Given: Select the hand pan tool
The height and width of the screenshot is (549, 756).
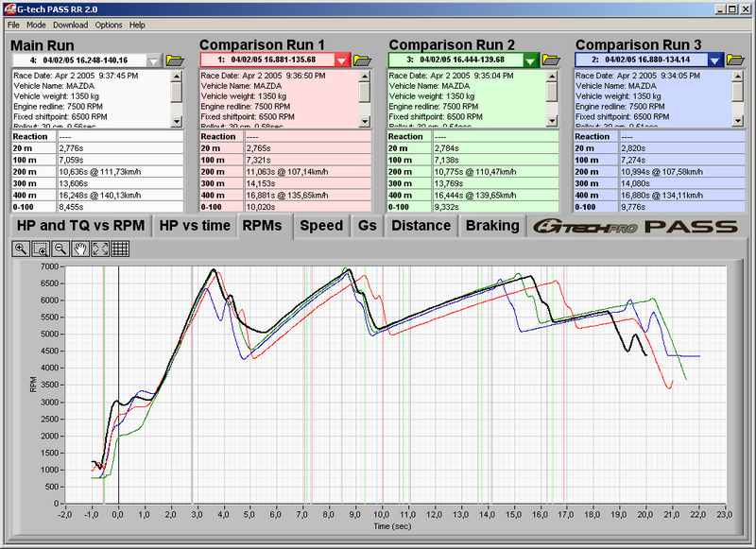Looking at the screenshot, I should (x=80, y=249).
